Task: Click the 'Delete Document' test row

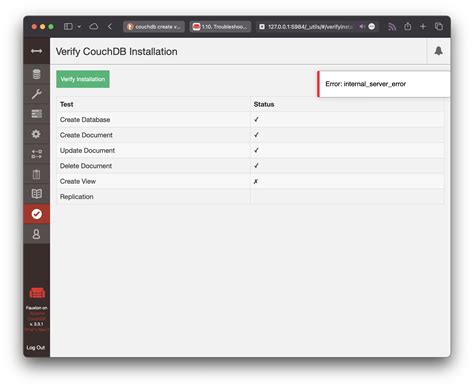Action: [250, 166]
